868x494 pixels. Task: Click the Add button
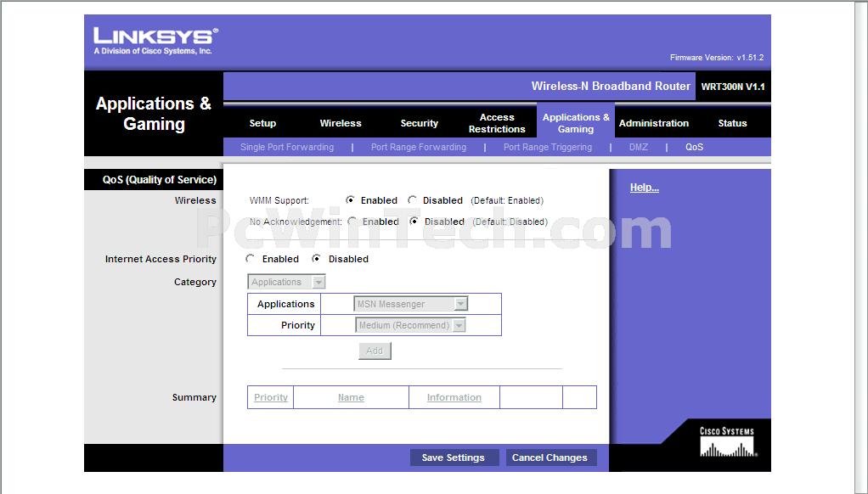(x=375, y=351)
